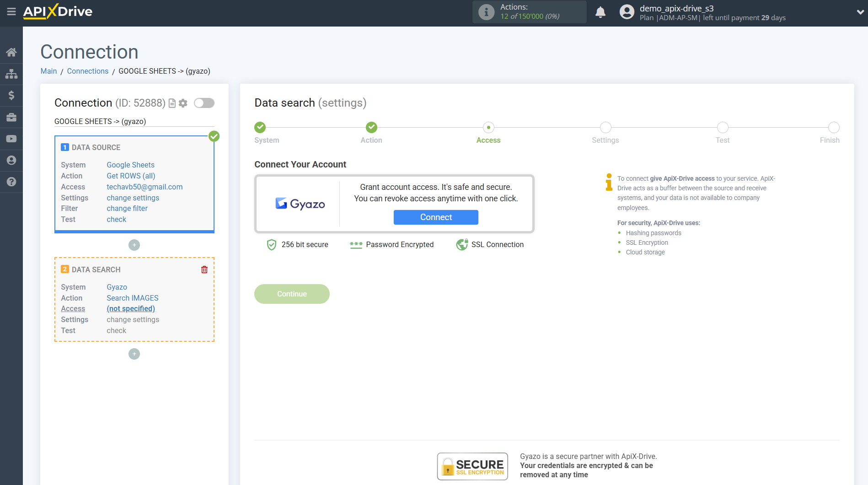The height and width of the screenshot is (485, 868).
Task: Open the connection settings gear icon
Action: (183, 103)
